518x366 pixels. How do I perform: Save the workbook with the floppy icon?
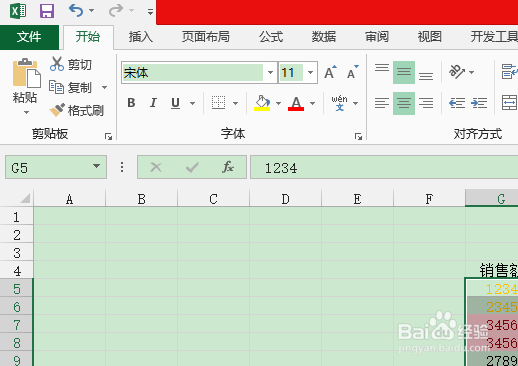coord(47,11)
